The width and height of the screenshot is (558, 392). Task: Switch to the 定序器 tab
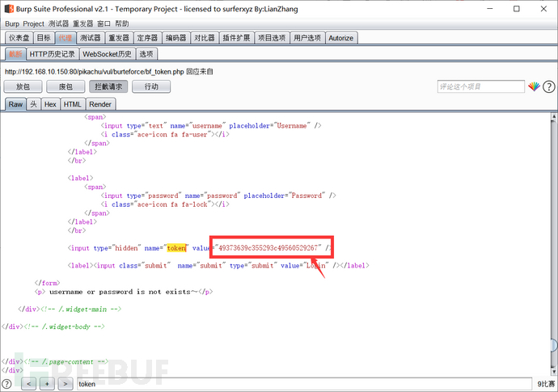(147, 38)
